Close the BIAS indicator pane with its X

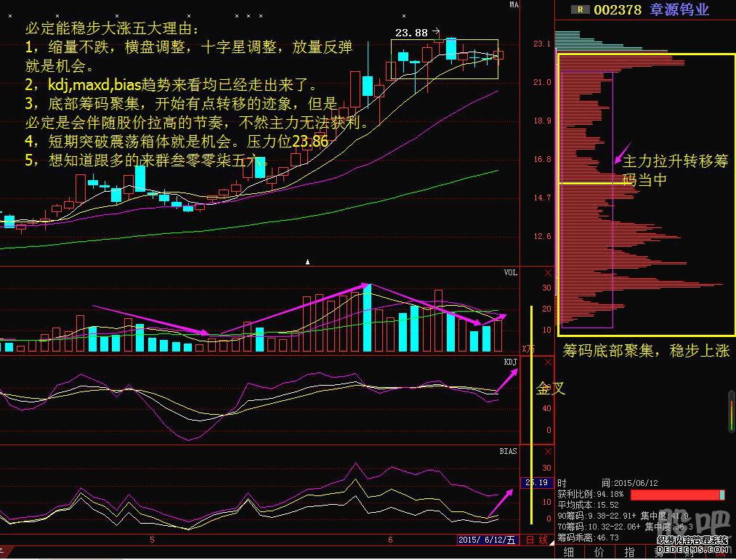[548, 452]
